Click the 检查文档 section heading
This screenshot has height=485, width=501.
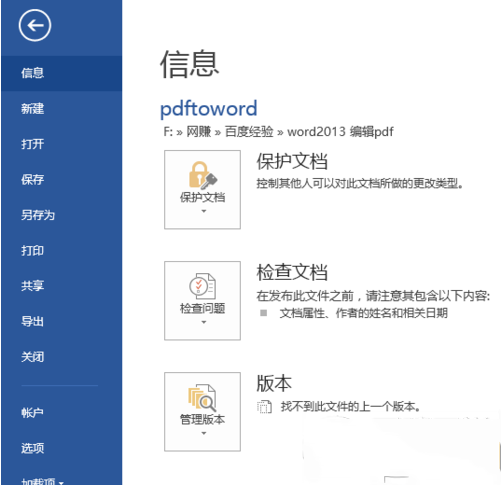point(292,272)
